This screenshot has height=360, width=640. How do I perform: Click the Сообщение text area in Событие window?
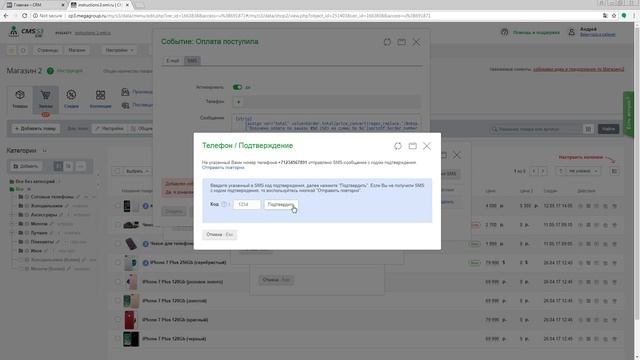[326, 123]
